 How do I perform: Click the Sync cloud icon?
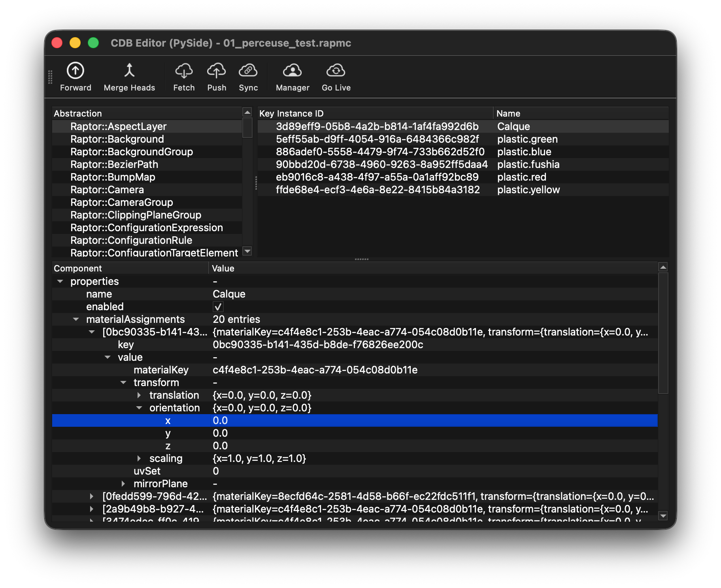click(x=248, y=71)
